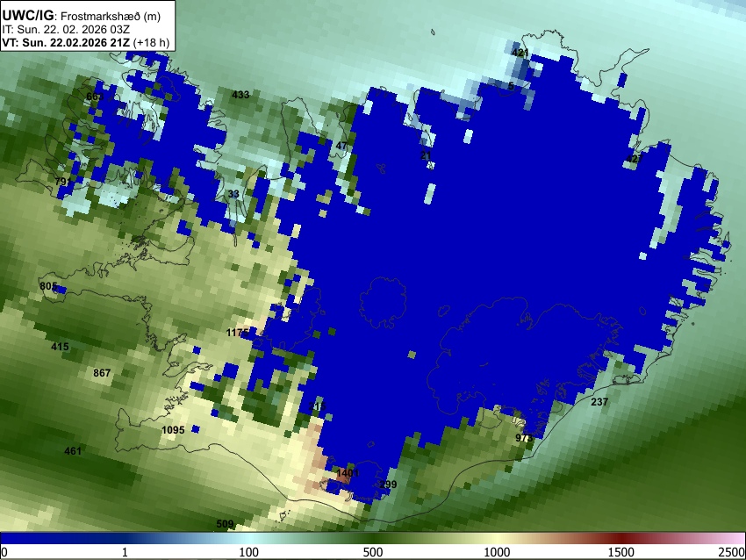Click the 509 value label on the map

coord(225,524)
